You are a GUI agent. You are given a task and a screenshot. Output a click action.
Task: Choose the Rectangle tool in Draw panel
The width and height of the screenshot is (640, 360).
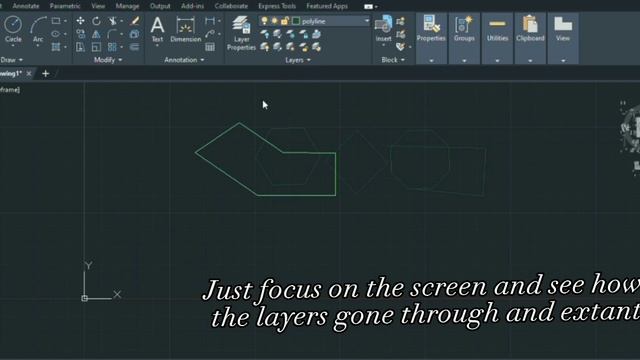coord(56,21)
